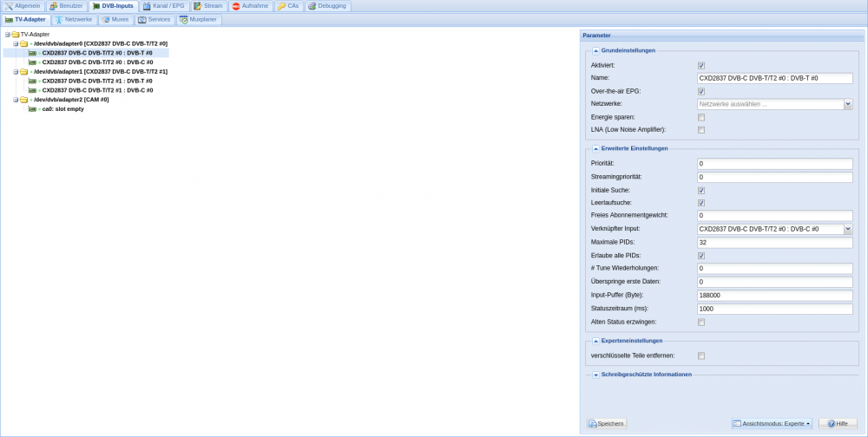868x437 pixels.
Task: Enable verschlüsselte Teile entfernen checkbox
Action: tap(701, 356)
